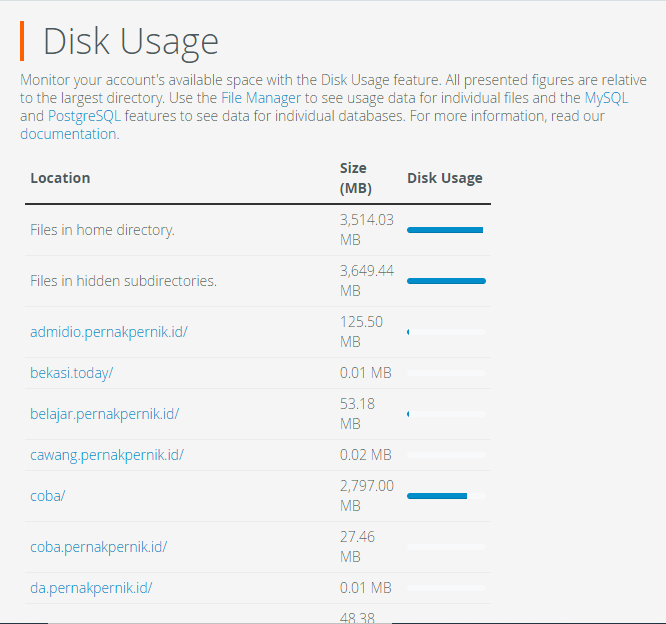
Task: Click the home directory usage bar
Action: point(445,230)
